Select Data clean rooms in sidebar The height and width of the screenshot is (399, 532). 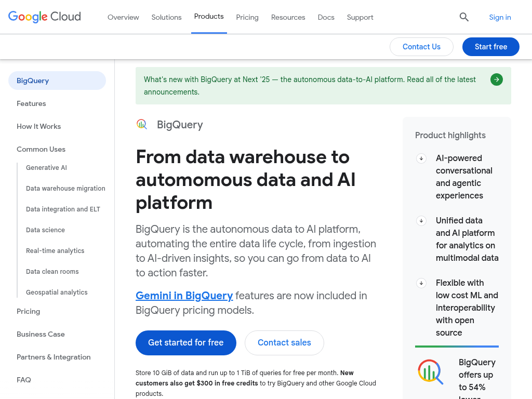pos(52,271)
